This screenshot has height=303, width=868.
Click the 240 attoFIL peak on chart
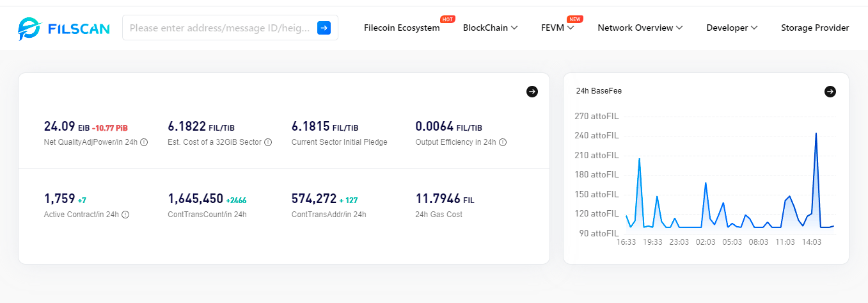[816, 134]
